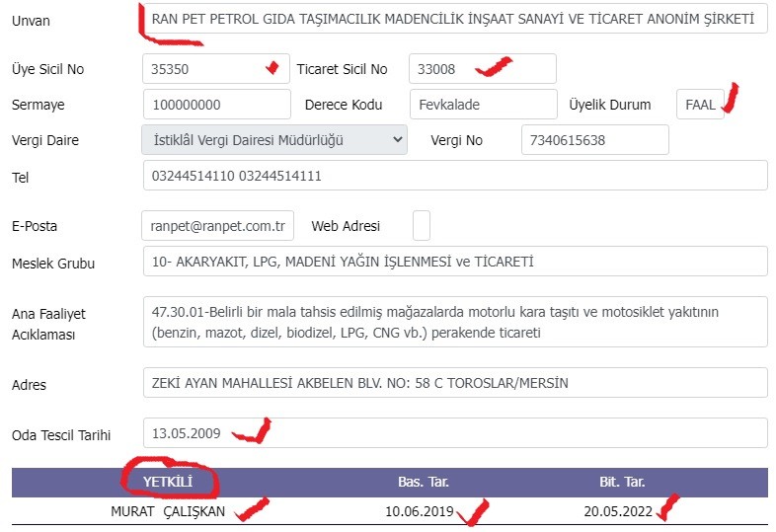Select the Derece Kodu field Fevkalade
Image resolution: width=776 pixels, height=532 pixels.
coord(484,105)
